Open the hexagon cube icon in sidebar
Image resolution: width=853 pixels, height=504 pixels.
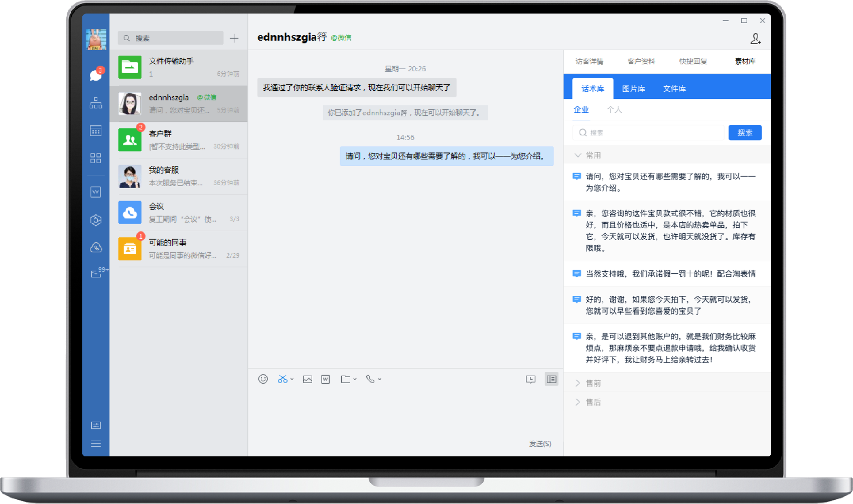point(96,220)
